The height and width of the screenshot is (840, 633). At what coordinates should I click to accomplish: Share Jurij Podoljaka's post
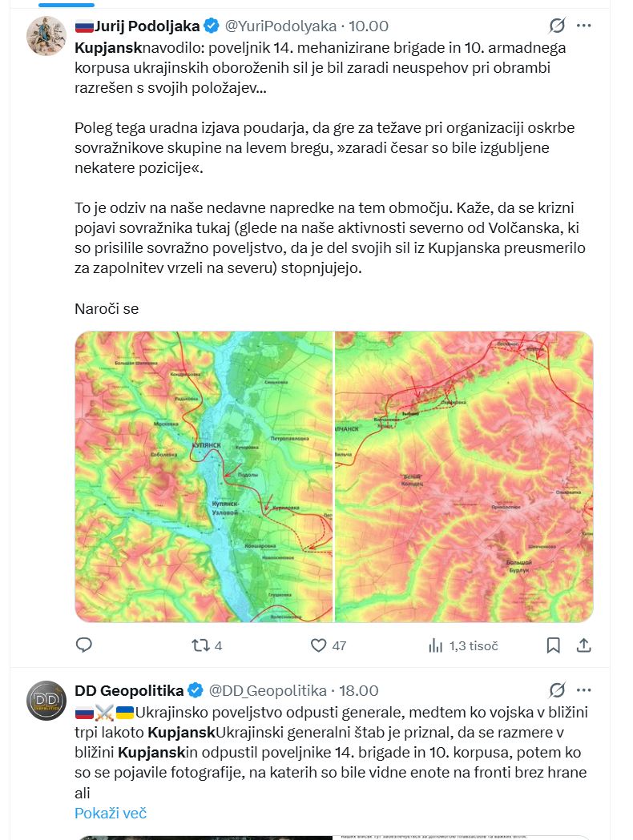[584, 645]
